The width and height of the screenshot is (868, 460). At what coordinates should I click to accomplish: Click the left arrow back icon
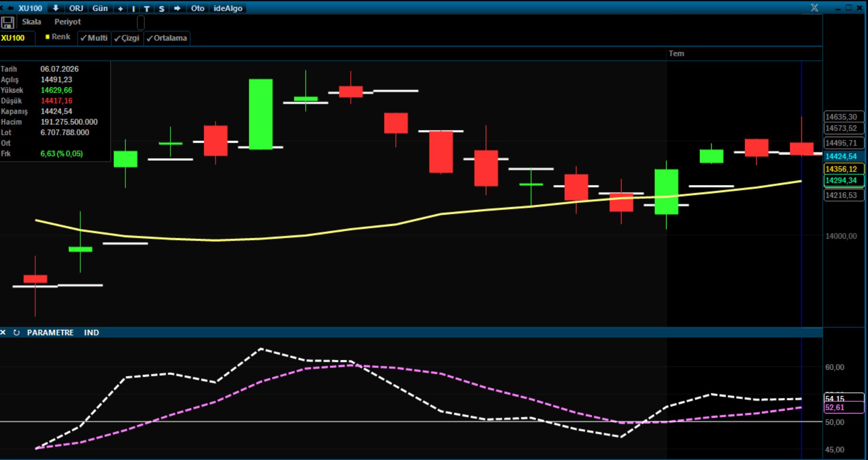click(x=10, y=8)
